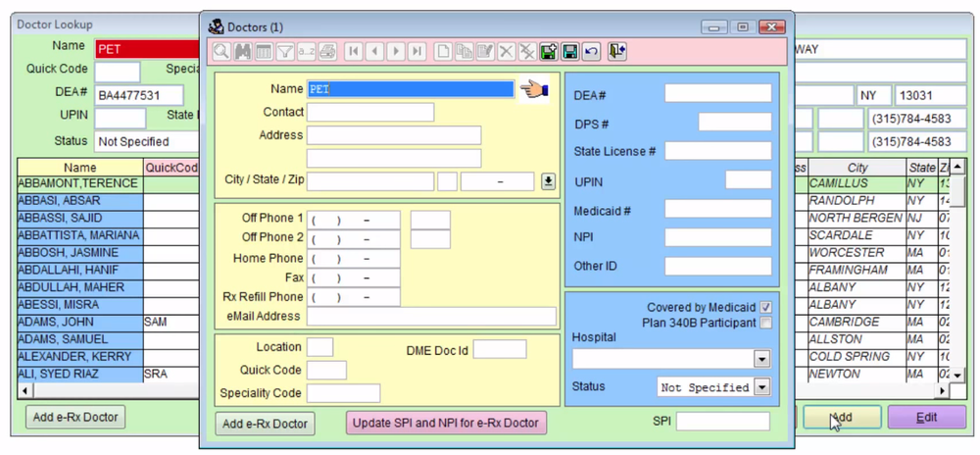Screen dimensions: 980x455
Task: Select ALI, SYED RIAZ row
Action: pyautogui.click(x=80, y=375)
